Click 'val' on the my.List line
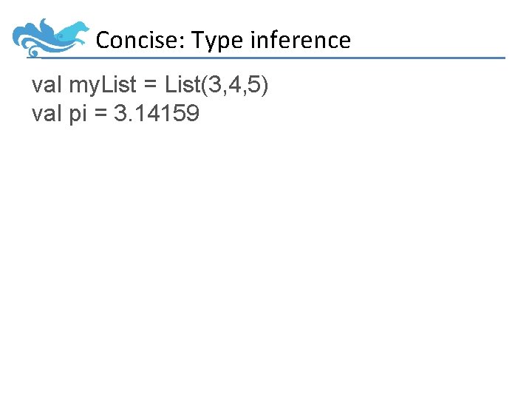The height and width of the screenshot is (399, 532). (47, 85)
